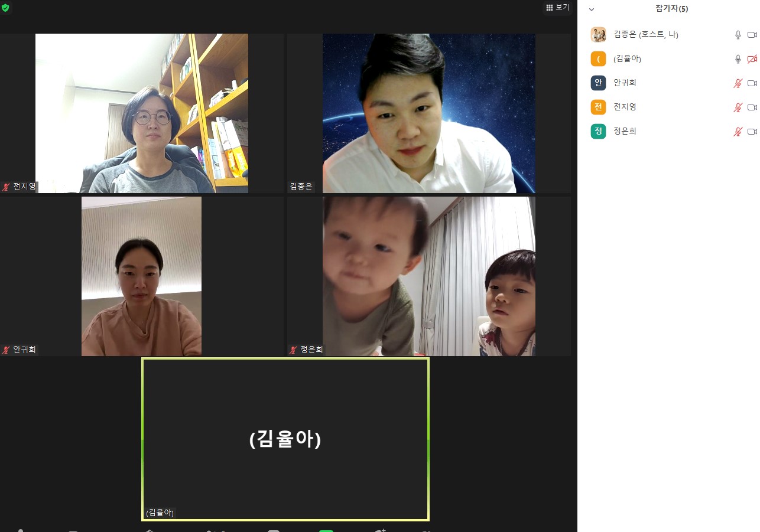
Task: Click the small (김율아) label at the tile's corner
Action: pos(160,513)
